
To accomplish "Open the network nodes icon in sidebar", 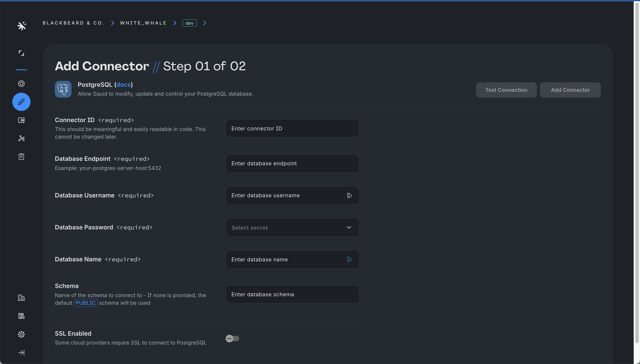I will tap(21, 138).
